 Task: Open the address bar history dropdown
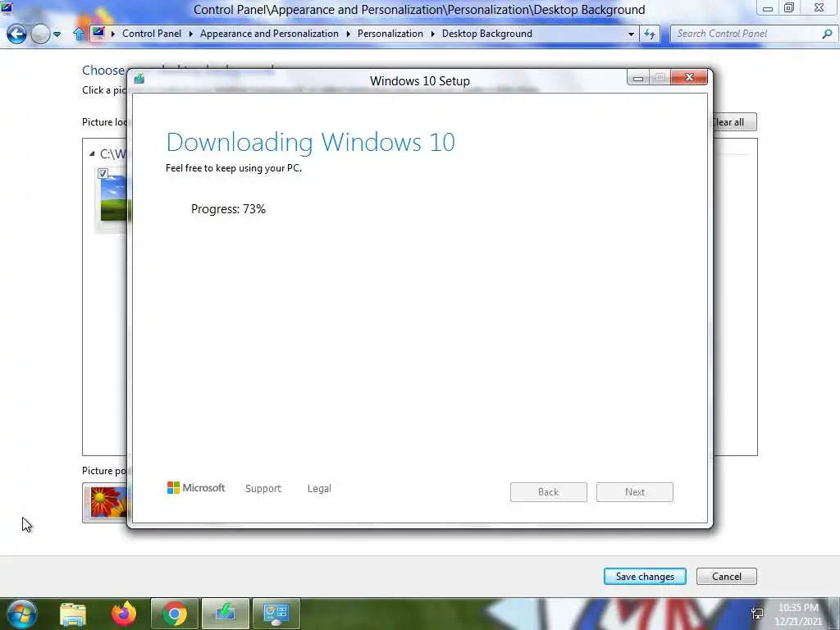tap(631, 34)
